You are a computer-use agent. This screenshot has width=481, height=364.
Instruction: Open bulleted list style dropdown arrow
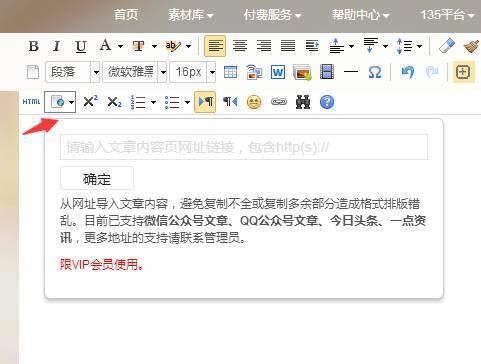187,102
